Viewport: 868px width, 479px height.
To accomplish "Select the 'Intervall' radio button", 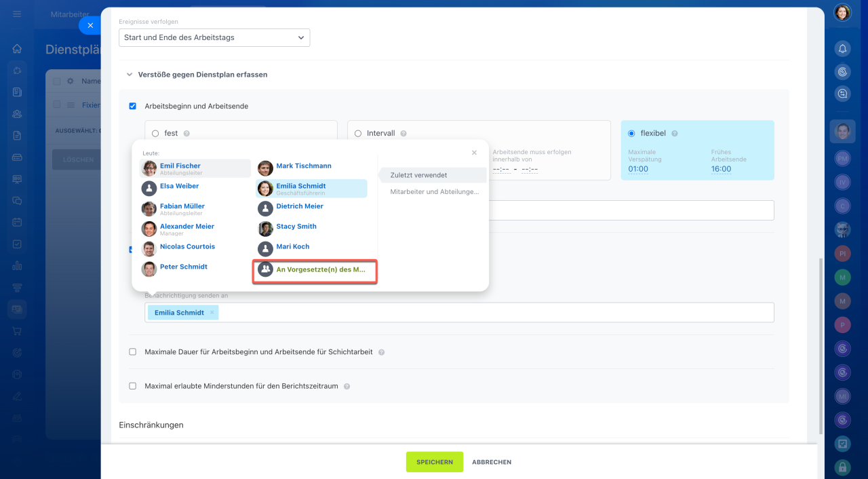I will point(358,134).
